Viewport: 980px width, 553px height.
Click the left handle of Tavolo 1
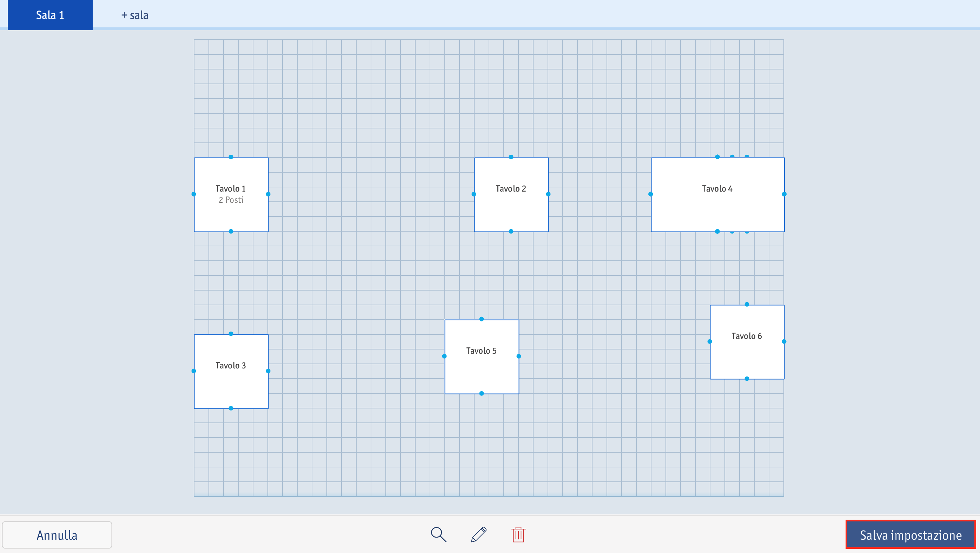tap(194, 194)
